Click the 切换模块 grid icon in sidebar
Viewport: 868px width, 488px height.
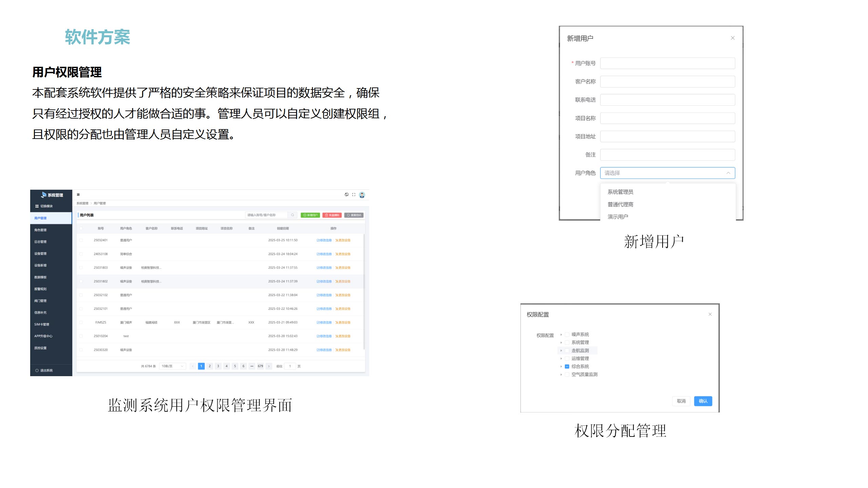pos(37,206)
